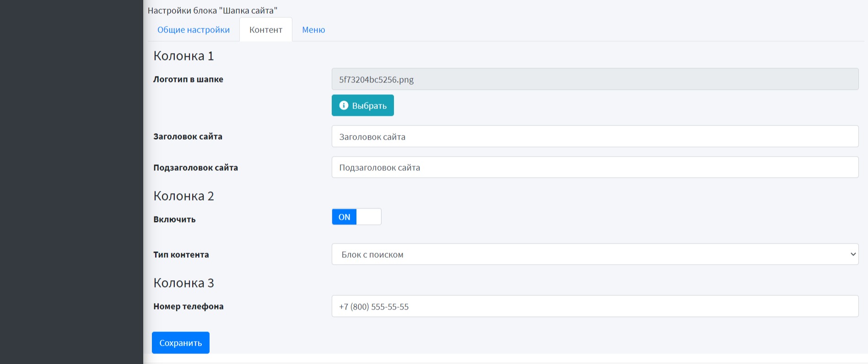Focus the Подзаголовок сайта input field
Viewport: 868px width, 364px height.
click(x=595, y=167)
